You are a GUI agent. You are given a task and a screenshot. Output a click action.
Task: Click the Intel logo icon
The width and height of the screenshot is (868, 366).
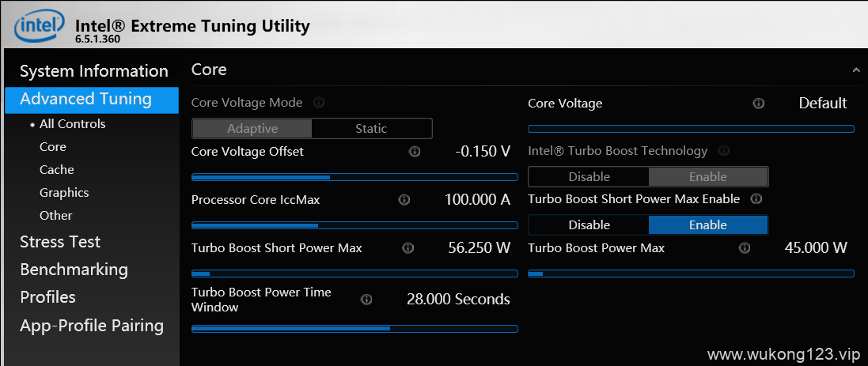[x=37, y=26]
